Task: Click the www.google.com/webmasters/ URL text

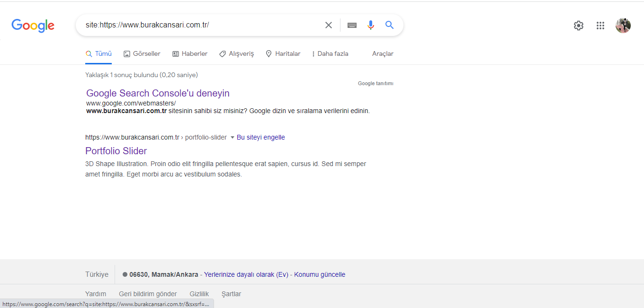Action: tap(131, 103)
